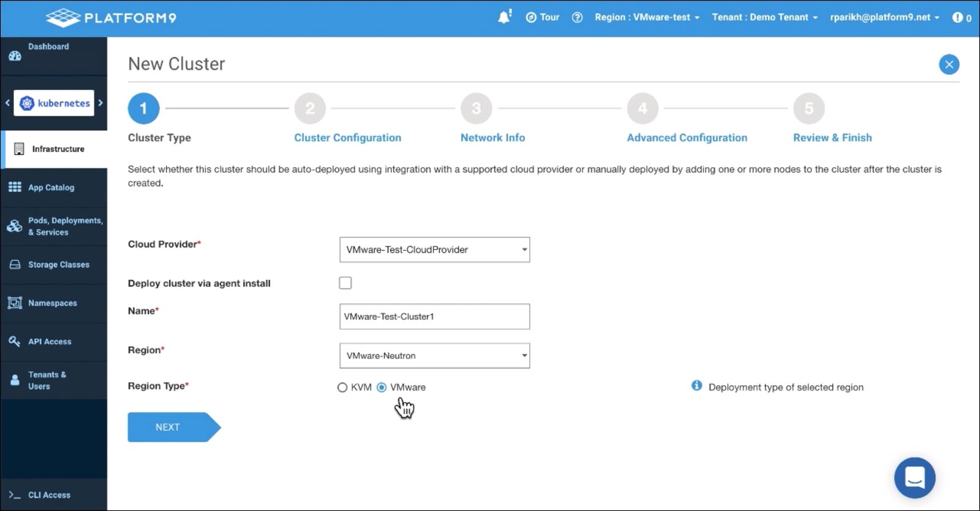Go to step 5 circle

pyautogui.click(x=809, y=108)
